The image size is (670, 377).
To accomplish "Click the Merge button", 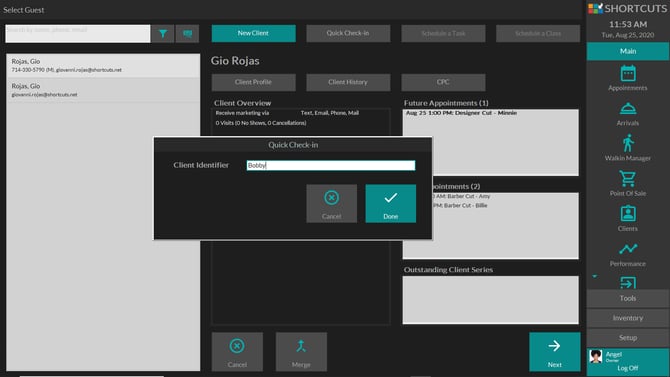I will click(x=301, y=352).
